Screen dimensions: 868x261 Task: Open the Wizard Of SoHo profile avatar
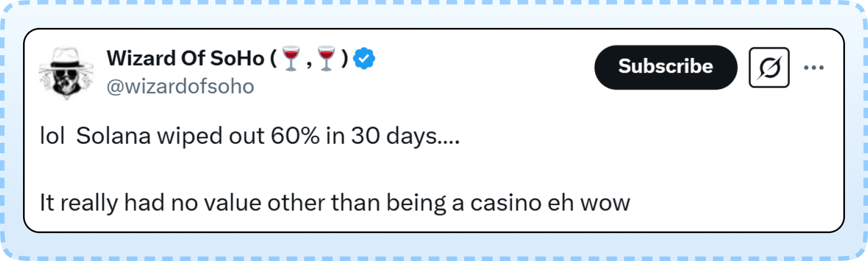tap(66, 73)
